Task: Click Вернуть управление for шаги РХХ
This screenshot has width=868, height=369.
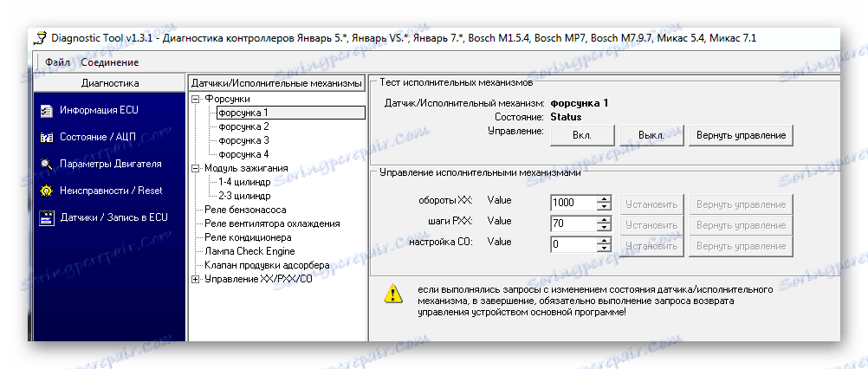Action: pos(741,225)
